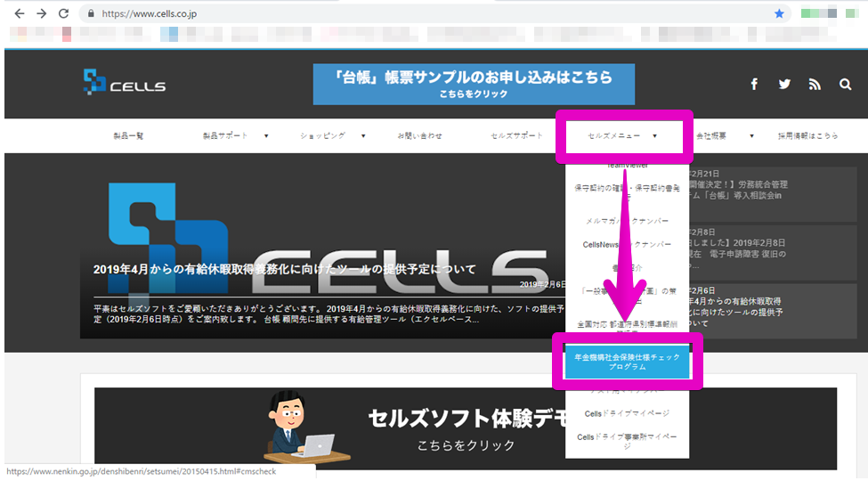Select 年金機構社会保険仕様チェックプログラム in the dropdown
The height and width of the screenshot is (481, 868).
(628, 362)
